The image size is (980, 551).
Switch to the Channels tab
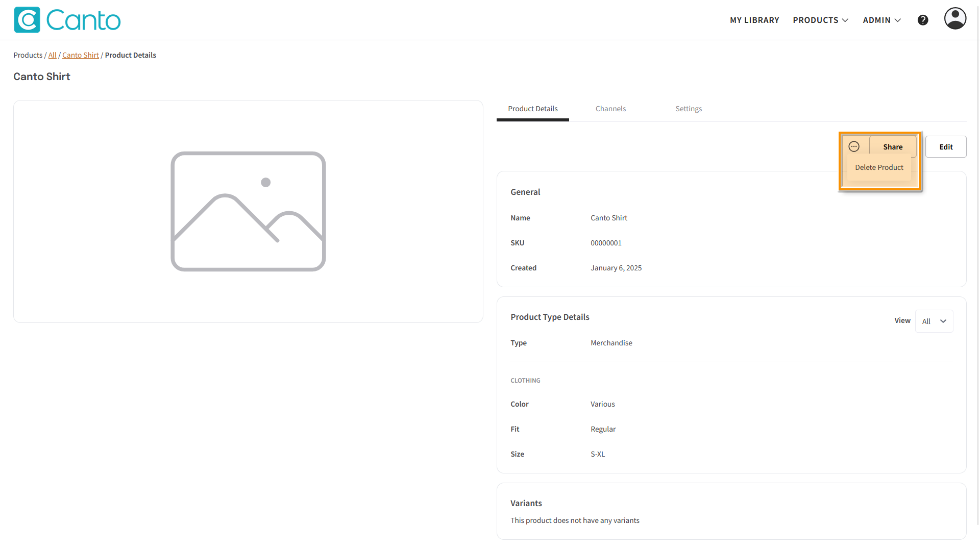tap(610, 109)
